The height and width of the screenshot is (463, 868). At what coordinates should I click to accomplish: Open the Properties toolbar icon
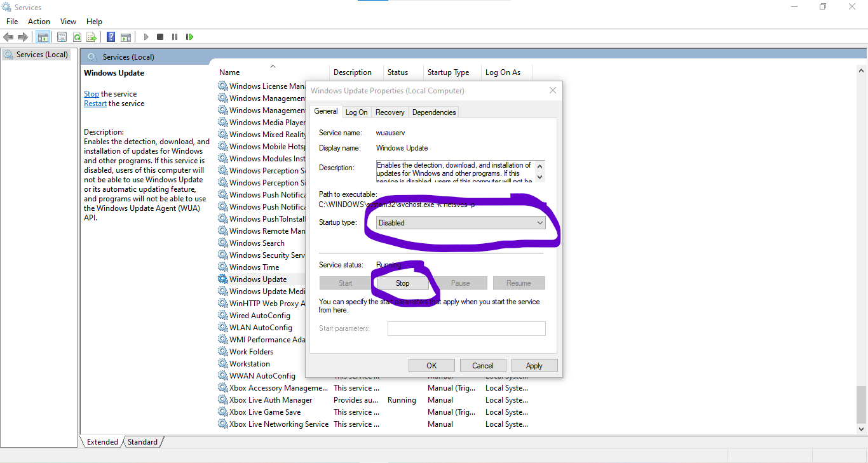pos(62,36)
